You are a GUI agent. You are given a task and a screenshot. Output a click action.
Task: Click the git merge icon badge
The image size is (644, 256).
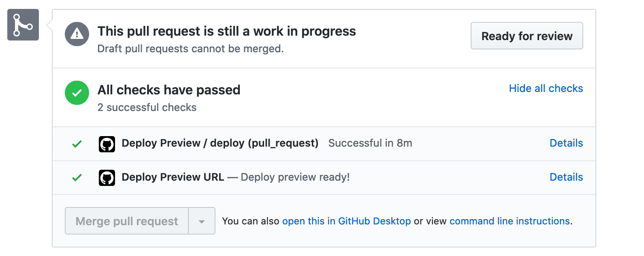23,25
